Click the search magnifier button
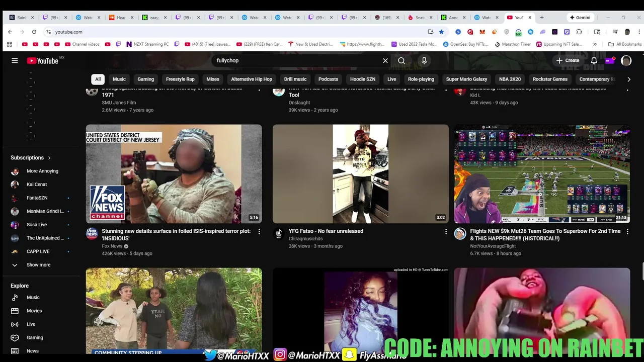This screenshot has height=362, width=644. (401, 60)
